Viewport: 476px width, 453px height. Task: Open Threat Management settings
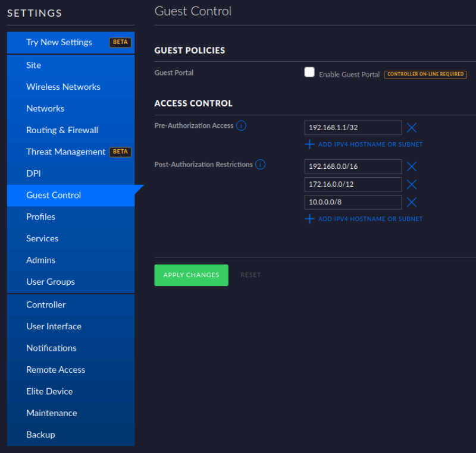71,152
